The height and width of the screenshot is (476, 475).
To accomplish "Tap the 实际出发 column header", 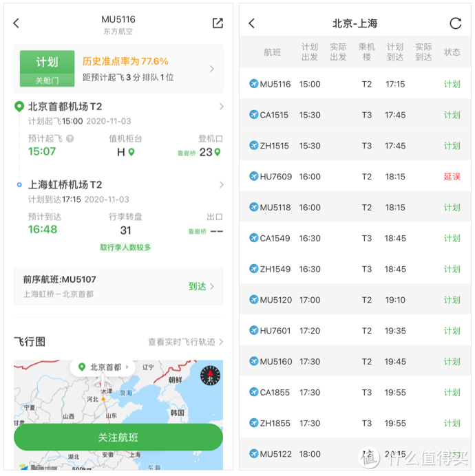I will pos(338,52).
